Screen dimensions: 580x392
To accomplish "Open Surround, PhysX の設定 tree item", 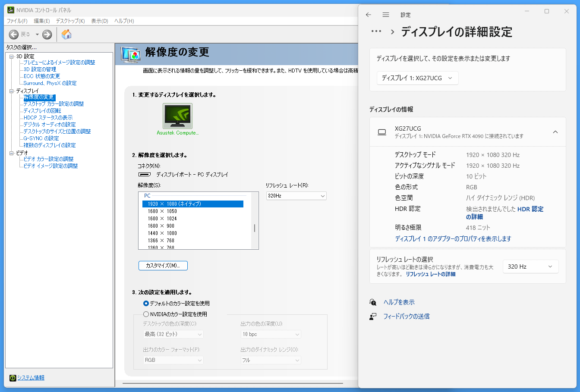I will tap(50, 83).
